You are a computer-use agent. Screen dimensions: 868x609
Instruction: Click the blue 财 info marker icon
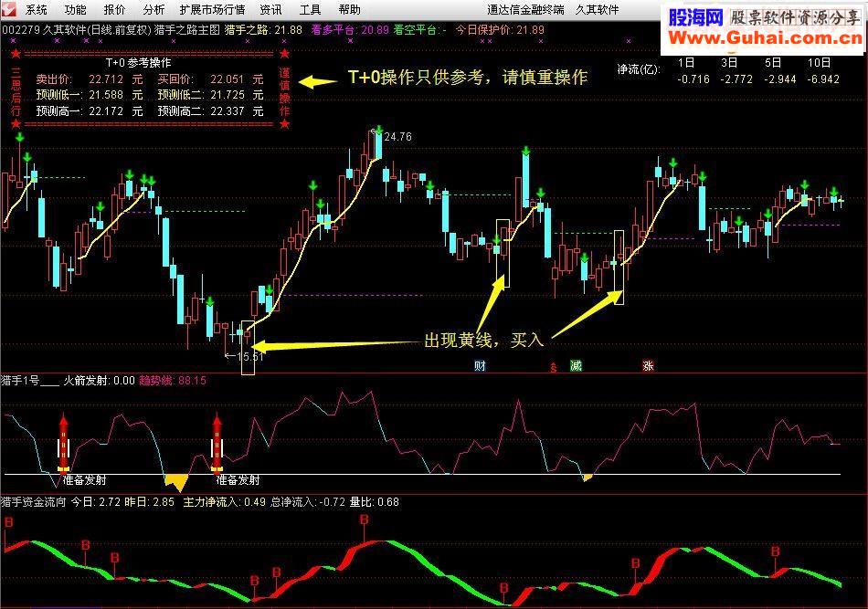click(480, 365)
